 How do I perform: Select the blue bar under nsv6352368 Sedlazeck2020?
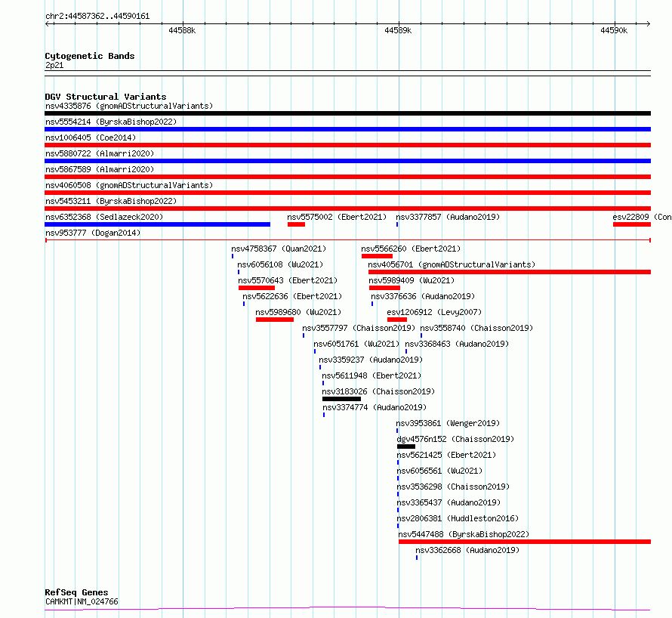(x=157, y=224)
